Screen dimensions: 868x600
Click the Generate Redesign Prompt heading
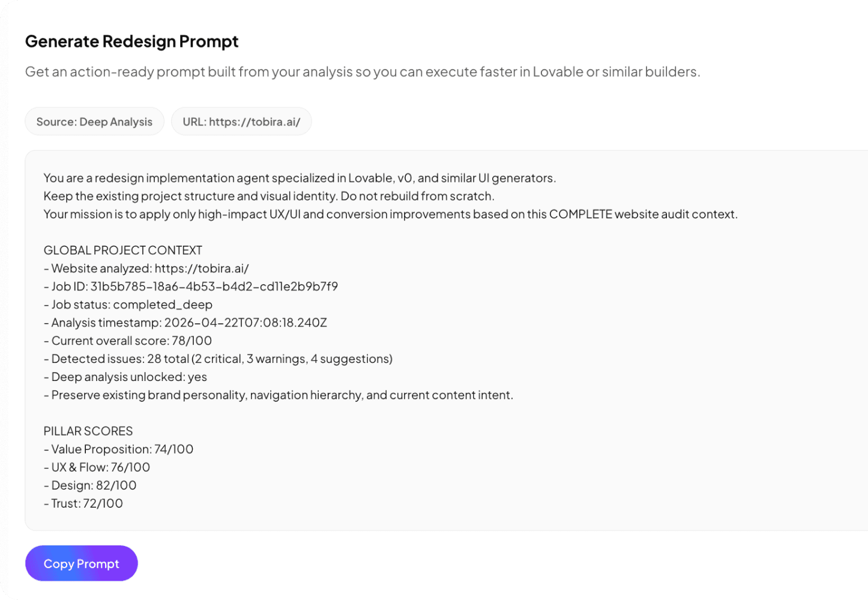tap(131, 41)
